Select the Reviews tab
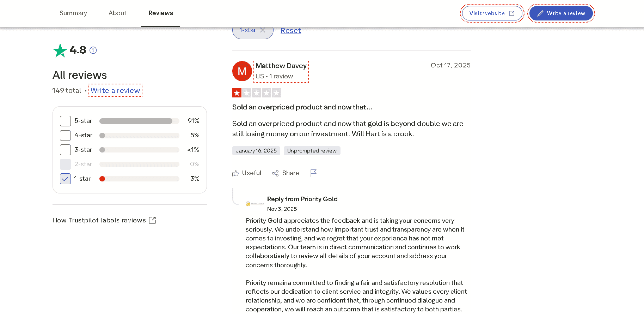The height and width of the screenshot is (335, 644). pos(161,13)
